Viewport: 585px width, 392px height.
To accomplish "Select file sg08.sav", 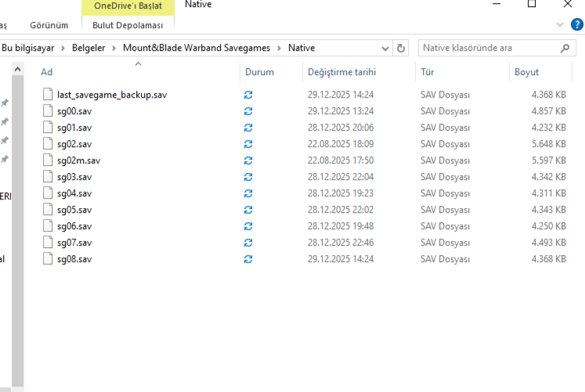I will point(74,259).
